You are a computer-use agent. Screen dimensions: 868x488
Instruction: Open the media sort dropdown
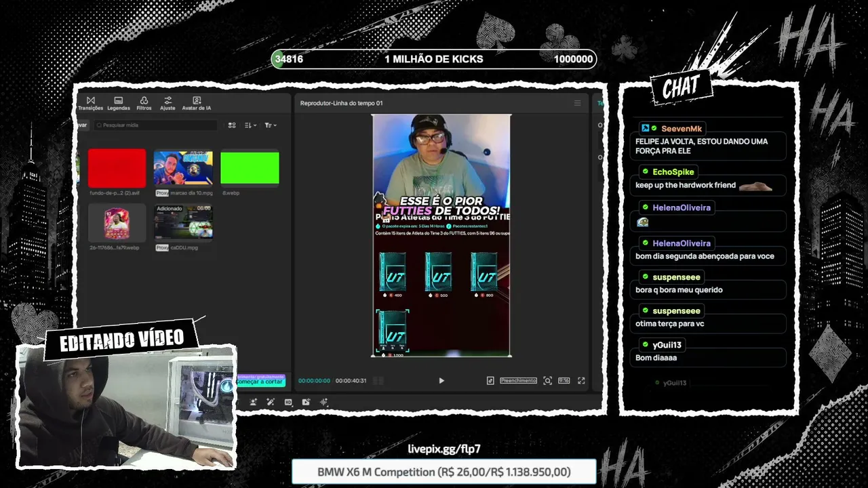251,125
